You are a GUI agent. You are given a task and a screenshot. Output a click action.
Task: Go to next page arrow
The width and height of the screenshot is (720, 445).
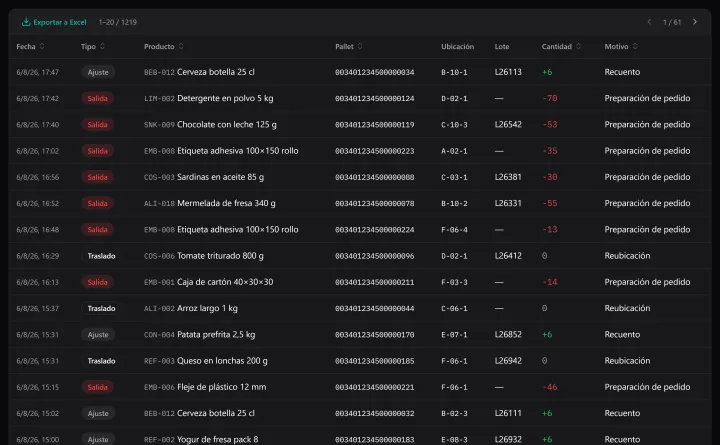[695, 22]
